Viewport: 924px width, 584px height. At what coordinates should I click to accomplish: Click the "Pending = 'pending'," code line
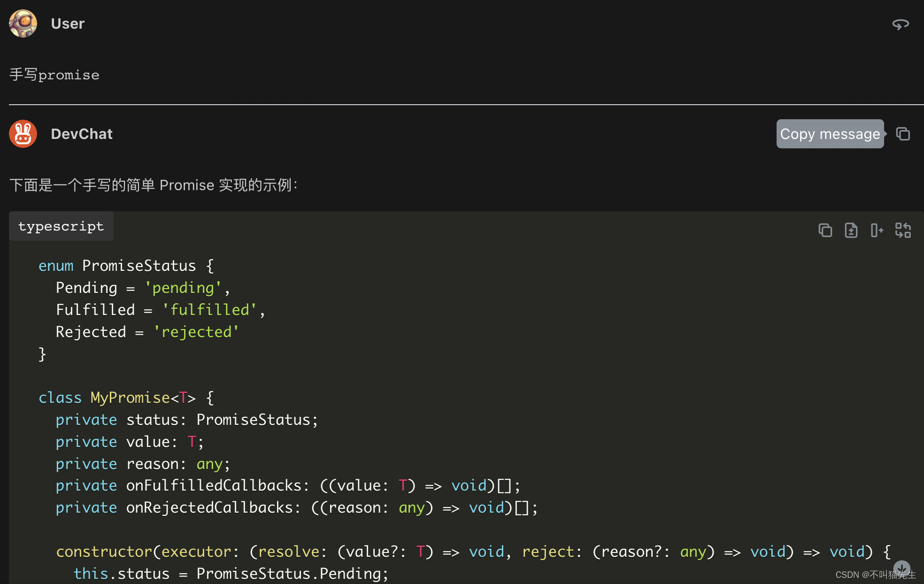point(143,288)
